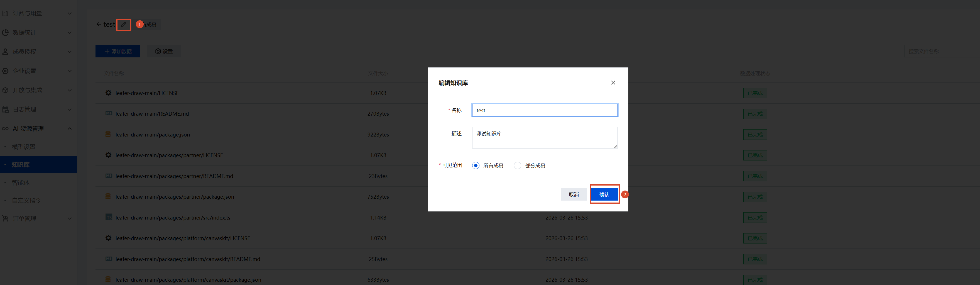The width and height of the screenshot is (980, 285).
Task: Click the 取消 button
Action: [x=573, y=194]
